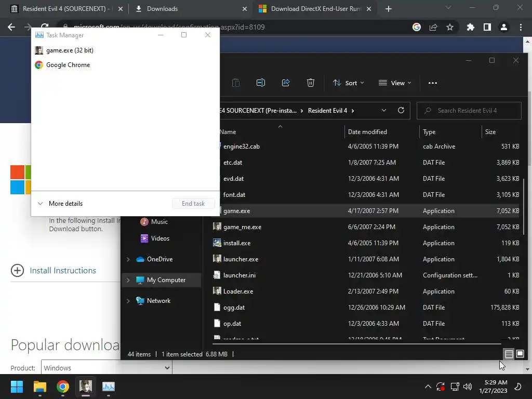532x399 pixels.
Task: Open the See more (three dots) menu
Action: (433, 83)
